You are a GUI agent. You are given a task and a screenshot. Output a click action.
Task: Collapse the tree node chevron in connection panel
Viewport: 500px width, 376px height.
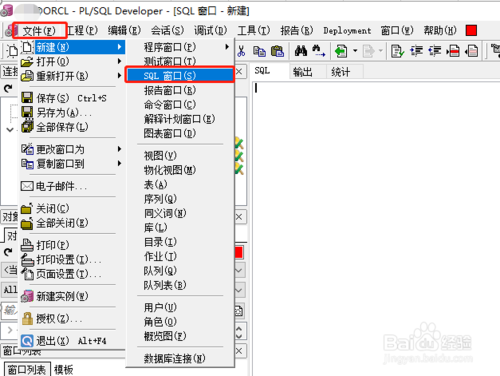pyautogui.click(x=10, y=130)
